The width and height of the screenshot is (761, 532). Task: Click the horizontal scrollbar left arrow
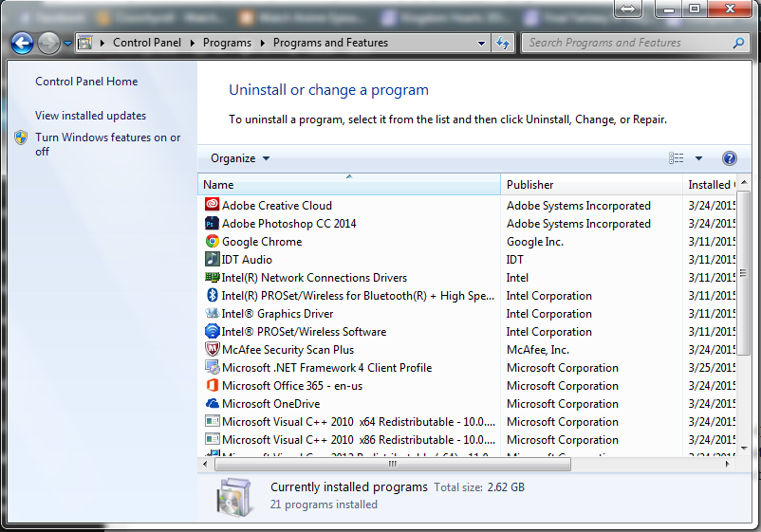205,464
